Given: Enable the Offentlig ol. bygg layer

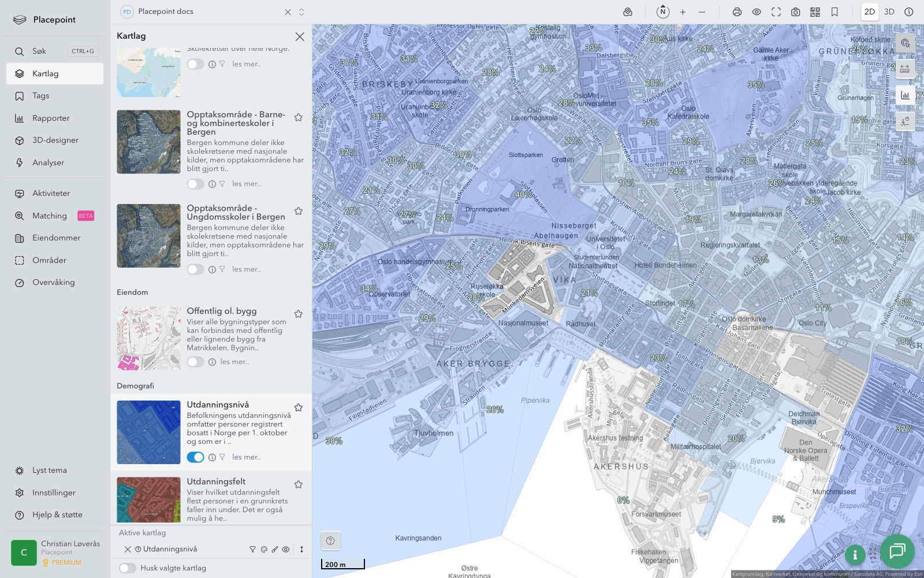Looking at the screenshot, I should (195, 362).
